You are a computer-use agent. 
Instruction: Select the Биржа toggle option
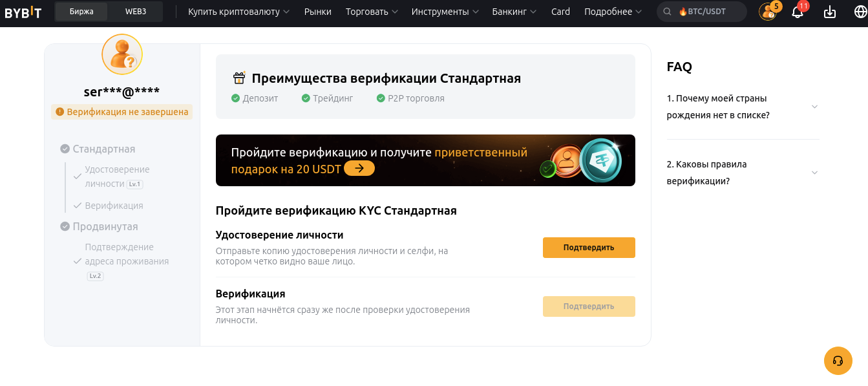(81, 12)
